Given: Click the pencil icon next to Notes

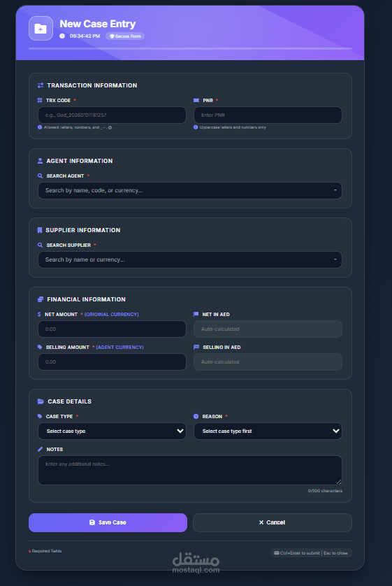Looking at the screenshot, I should point(40,449).
